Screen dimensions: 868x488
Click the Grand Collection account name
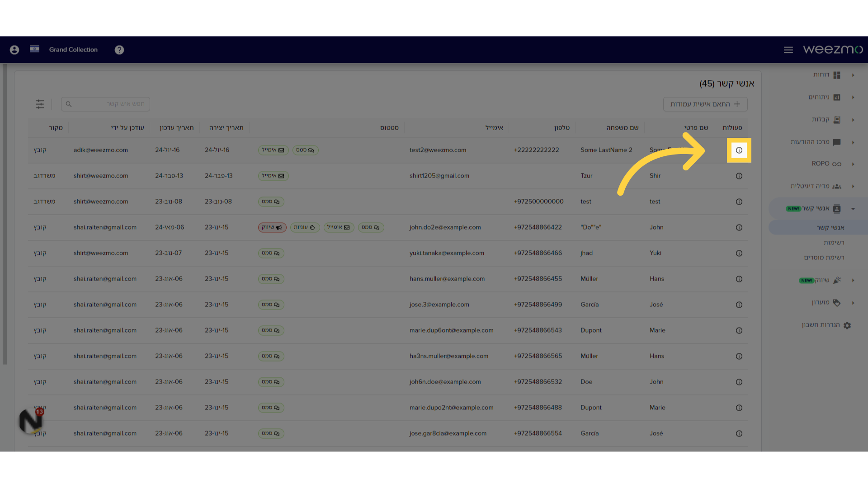coord(73,50)
